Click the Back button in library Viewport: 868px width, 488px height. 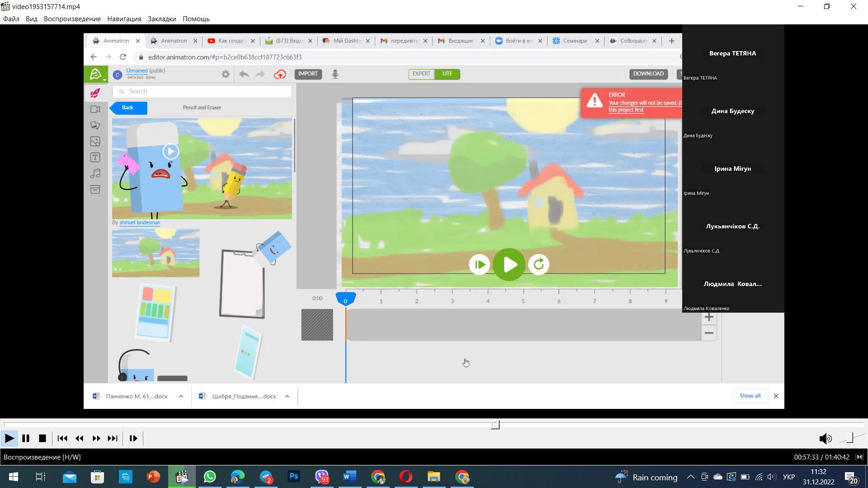pyautogui.click(x=128, y=108)
